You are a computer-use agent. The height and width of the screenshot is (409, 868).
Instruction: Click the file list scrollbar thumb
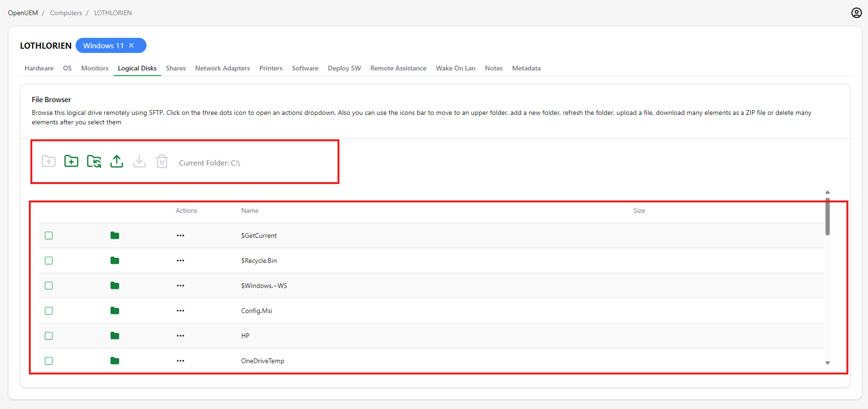point(827,217)
